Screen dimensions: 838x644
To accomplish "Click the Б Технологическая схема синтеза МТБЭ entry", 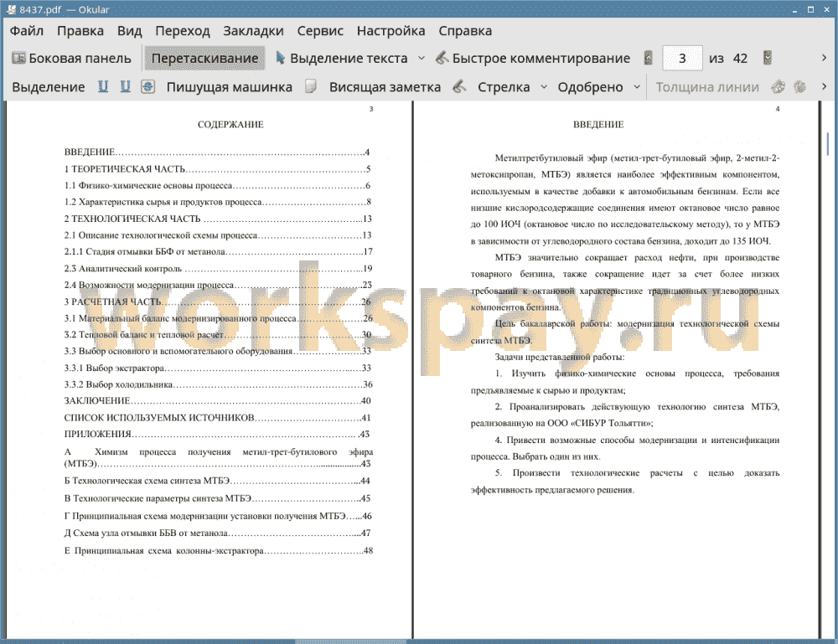I will [x=217, y=482].
